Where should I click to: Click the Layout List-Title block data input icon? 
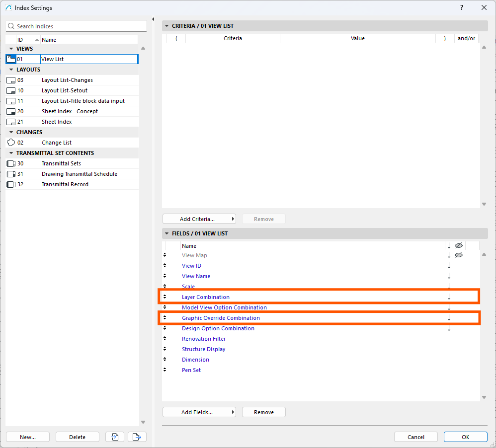coord(11,101)
